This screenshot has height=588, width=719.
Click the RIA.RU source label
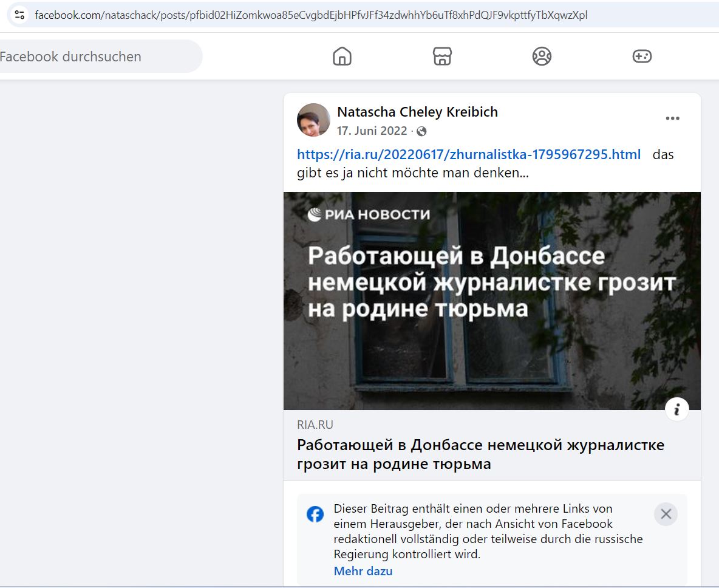[x=315, y=425]
